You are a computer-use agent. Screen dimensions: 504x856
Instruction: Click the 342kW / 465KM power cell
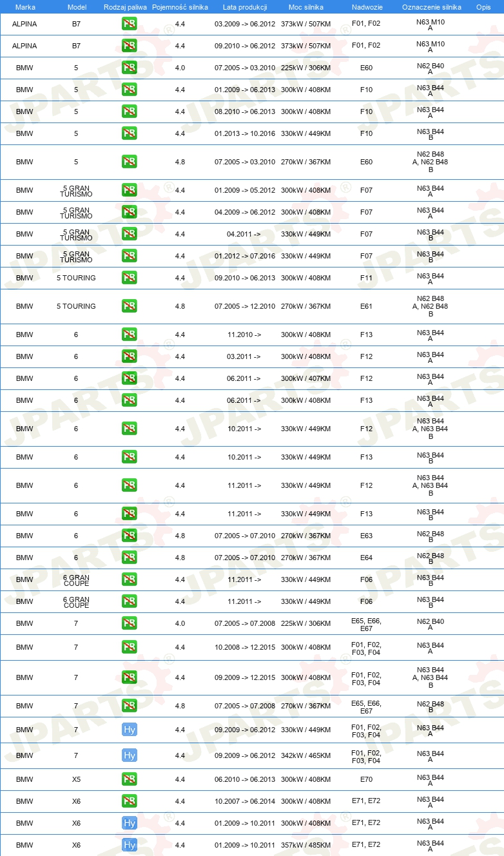(305, 756)
